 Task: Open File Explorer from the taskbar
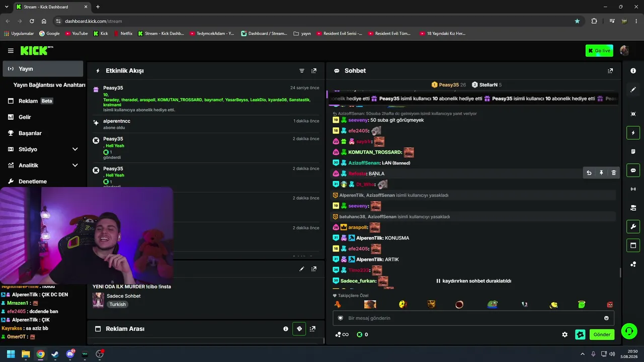[x=26, y=354]
